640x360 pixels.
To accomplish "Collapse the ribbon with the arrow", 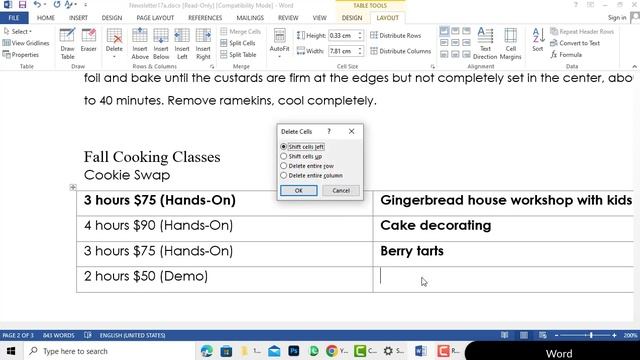I will pos(634,67).
